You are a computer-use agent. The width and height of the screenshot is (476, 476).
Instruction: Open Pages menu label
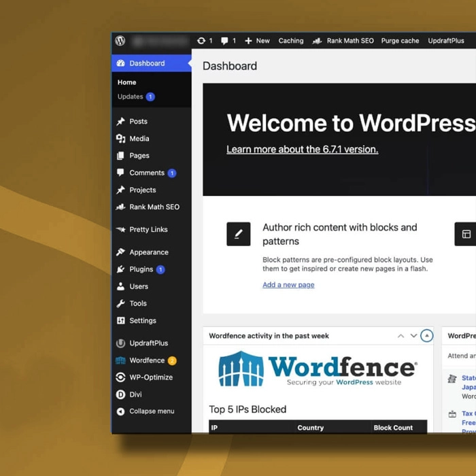[x=139, y=156]
